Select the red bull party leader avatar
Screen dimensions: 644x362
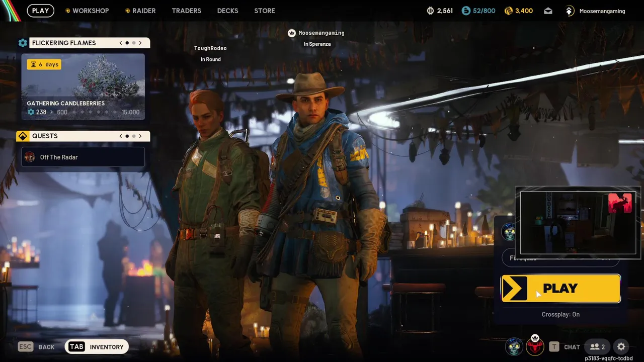click(x=535, y=346)
